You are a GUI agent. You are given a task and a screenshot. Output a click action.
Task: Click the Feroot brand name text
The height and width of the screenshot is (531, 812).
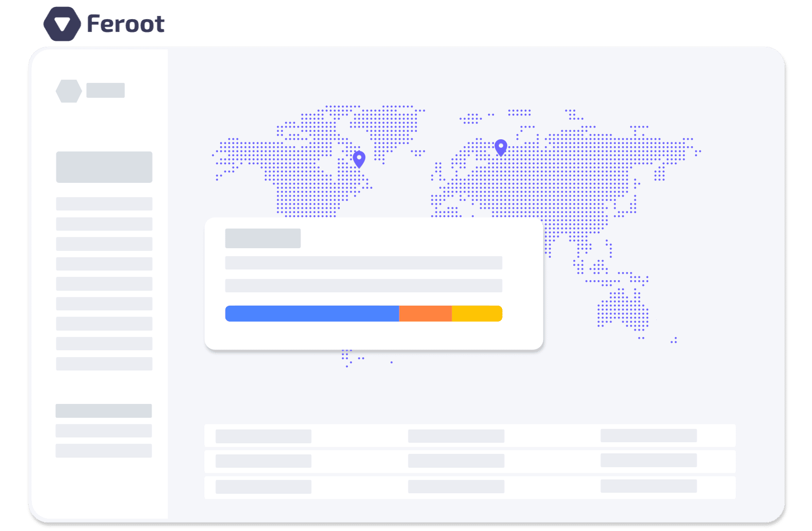pyautogui.click(x=125, y=24)
